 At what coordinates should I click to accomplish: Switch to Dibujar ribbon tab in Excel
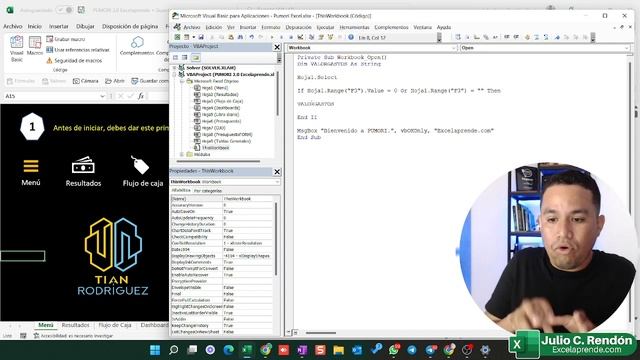[x=85, y=26]
